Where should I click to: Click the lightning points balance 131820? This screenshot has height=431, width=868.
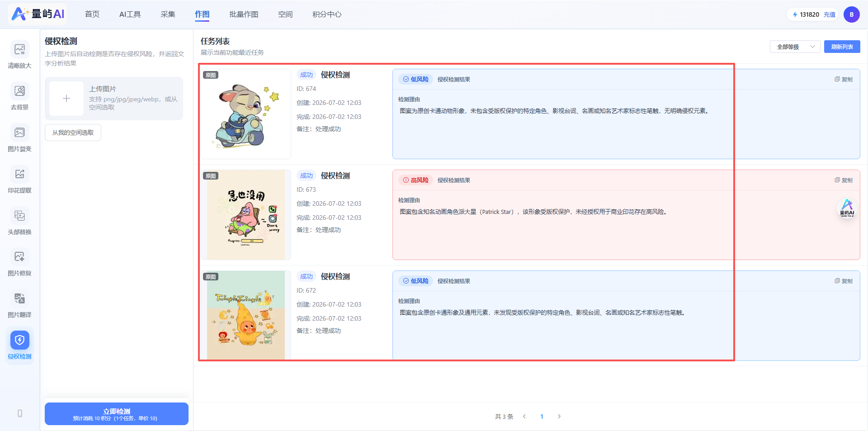(x=806, y=14)
